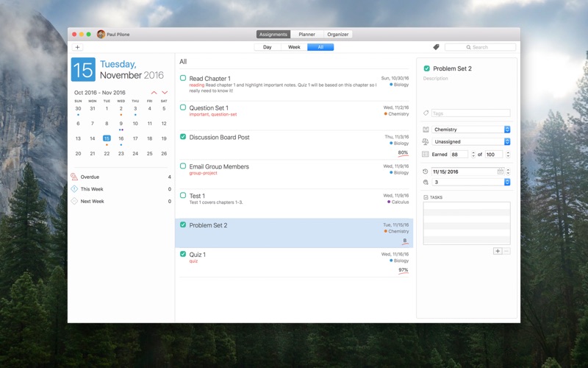Switch to the Organizer tab
Screen dimensions: 588x368
point(337,34)
